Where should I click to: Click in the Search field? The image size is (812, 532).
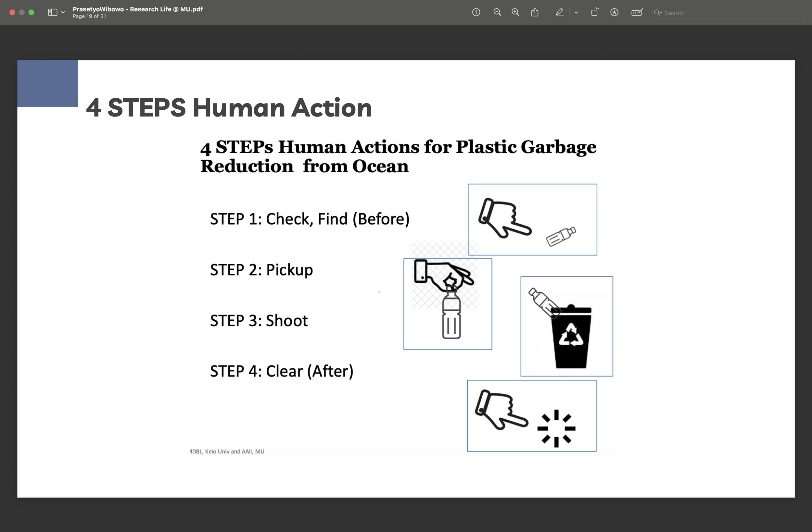tap(730, 13)
